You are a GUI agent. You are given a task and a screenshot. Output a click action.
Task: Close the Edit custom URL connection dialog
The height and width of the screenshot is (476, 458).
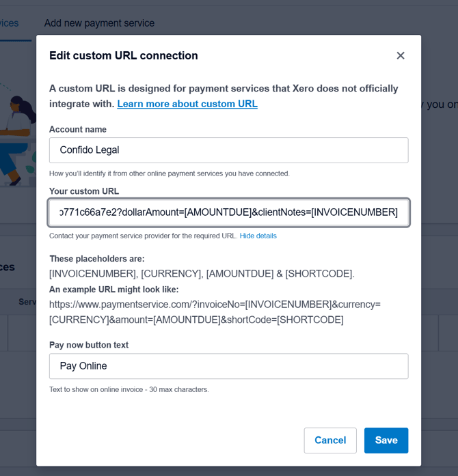pyautogui.click(x=401, y=56)
